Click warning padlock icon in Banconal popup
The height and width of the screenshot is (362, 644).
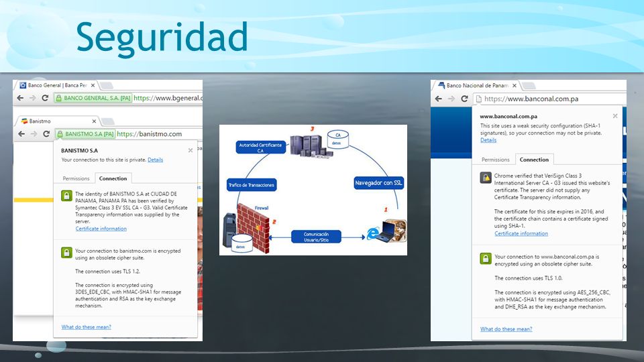click(x=486, y=178)
